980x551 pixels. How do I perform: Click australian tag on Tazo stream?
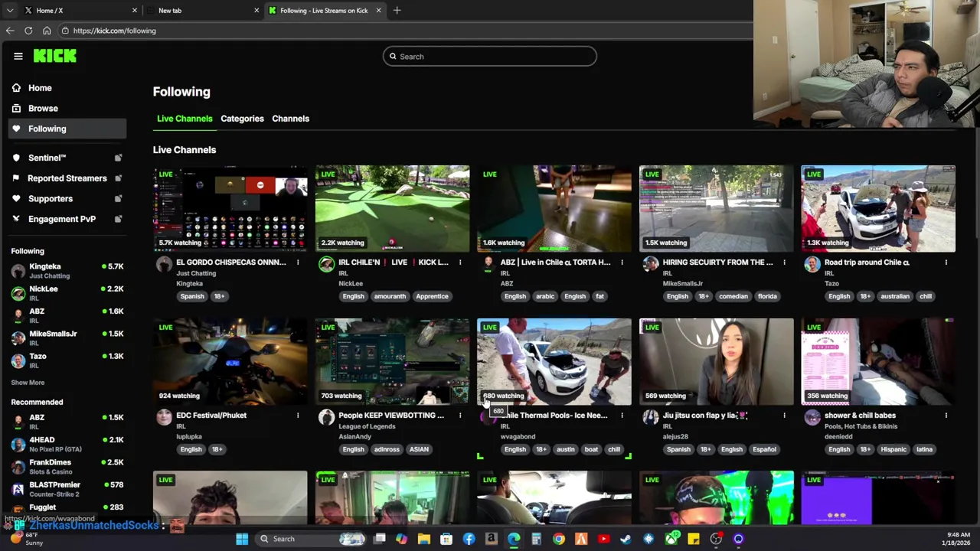pyautogui.click(x=894, y=297)
